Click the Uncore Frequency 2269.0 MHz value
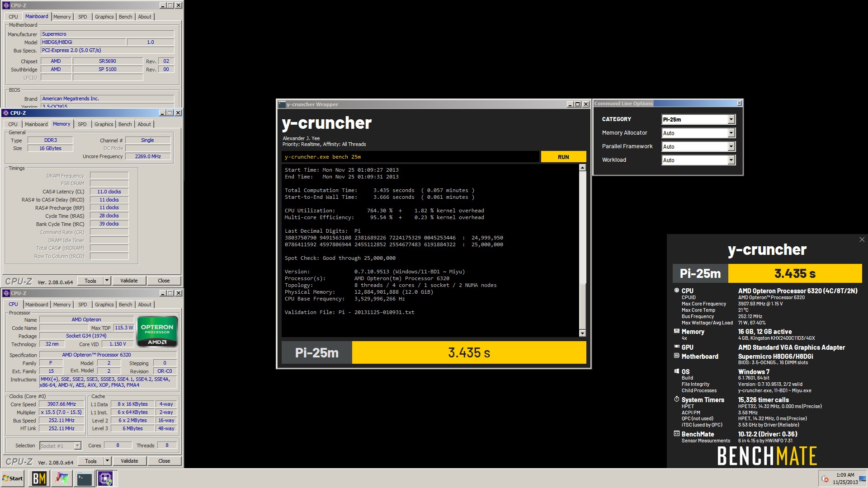868x488 pixels. 148,156
